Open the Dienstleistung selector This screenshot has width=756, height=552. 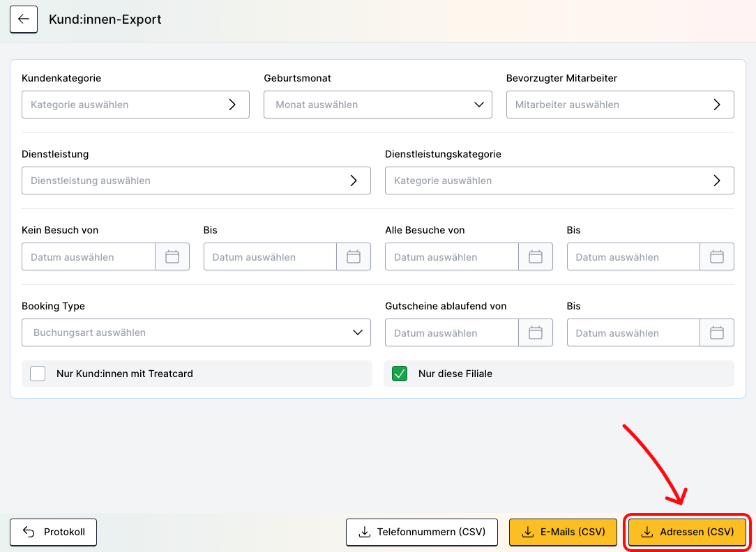click(x=196, y=181)
